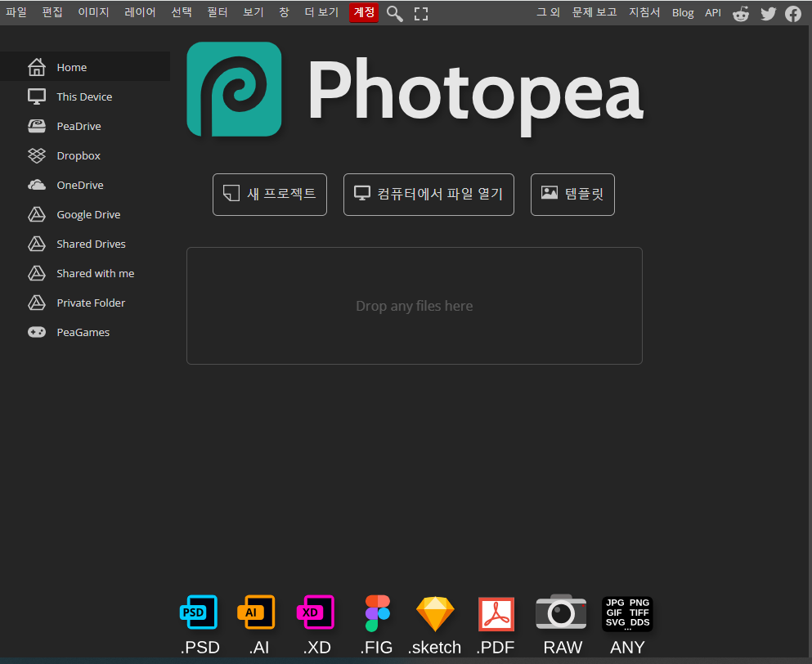Click the .sketch diamond icon
Screen dimensions: 812x664
pos(436,614)
